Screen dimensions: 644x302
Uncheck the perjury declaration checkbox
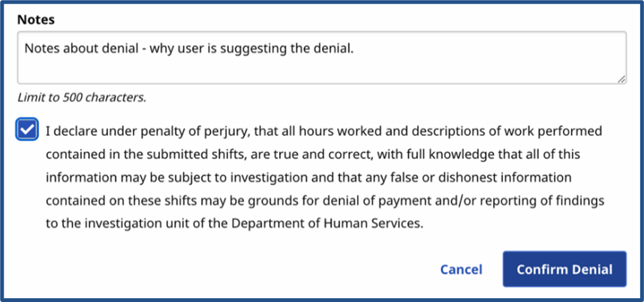(x=27, y=131)
